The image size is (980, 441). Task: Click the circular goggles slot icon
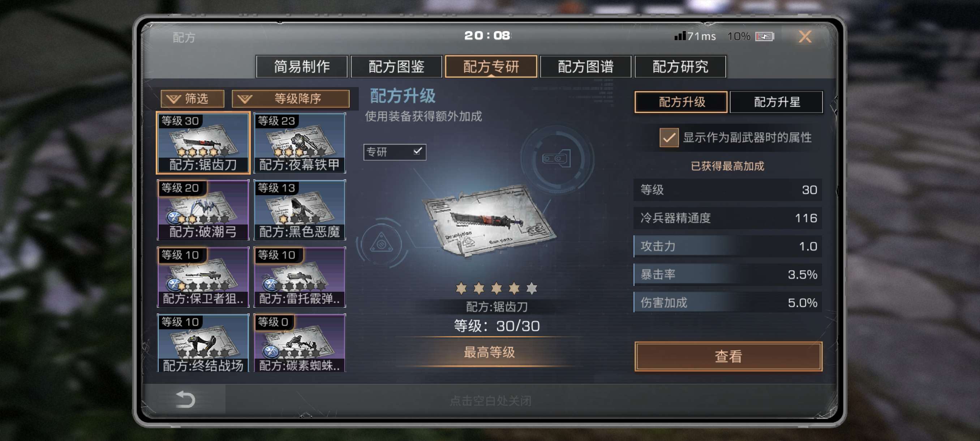[556, 158]
